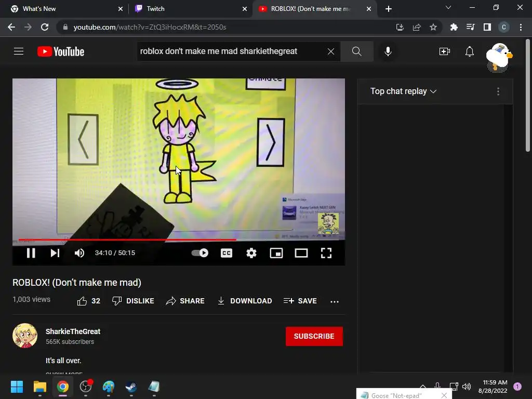Open media controls in Chrome toolbar
Screen dimensions: 532x399
pos(470,27)
